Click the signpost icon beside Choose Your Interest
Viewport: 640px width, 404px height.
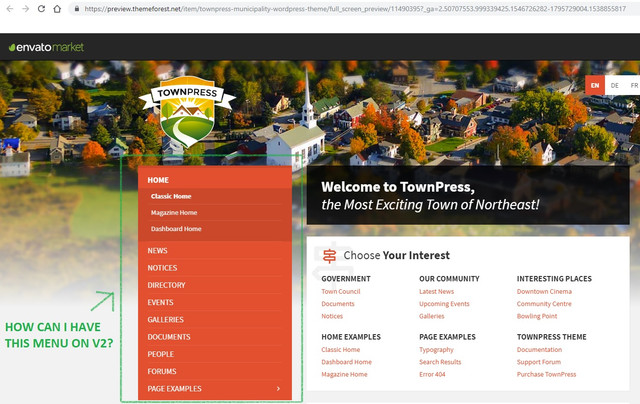(x=329, y=256)
